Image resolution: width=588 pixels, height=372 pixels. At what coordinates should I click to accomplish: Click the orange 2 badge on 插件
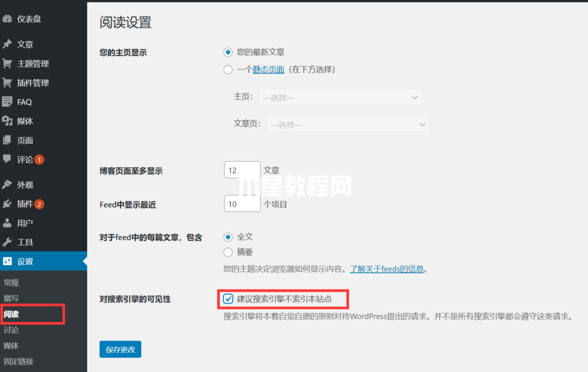(40, 204)
